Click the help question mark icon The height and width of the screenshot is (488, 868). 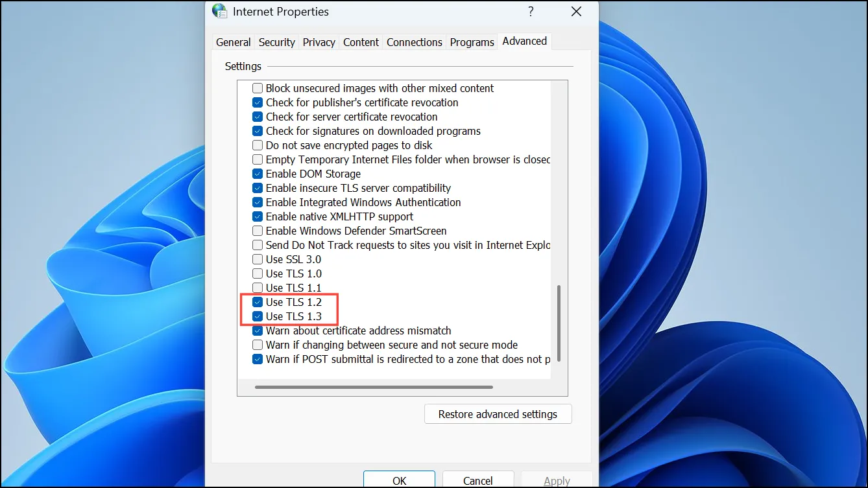coord(531,12)
